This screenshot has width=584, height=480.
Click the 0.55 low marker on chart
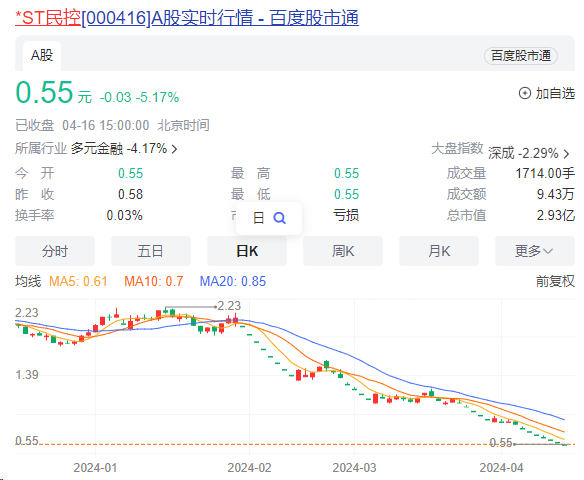501,443
